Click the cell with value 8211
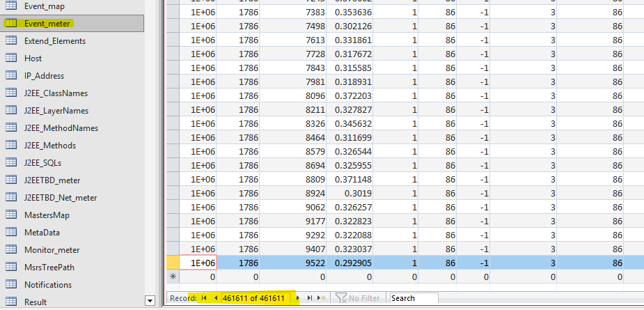Image resolution: width=644 pixels, height=310 pixels. pyautogui.click(x=293, y=110)
